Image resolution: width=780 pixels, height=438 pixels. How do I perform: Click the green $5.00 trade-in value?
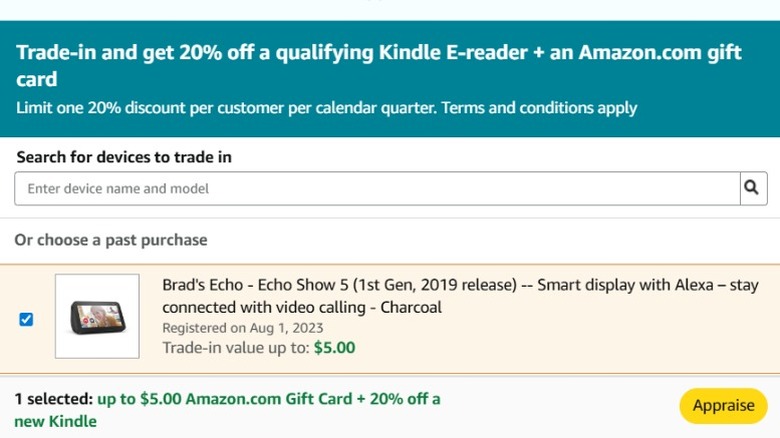tap(335, 348)
